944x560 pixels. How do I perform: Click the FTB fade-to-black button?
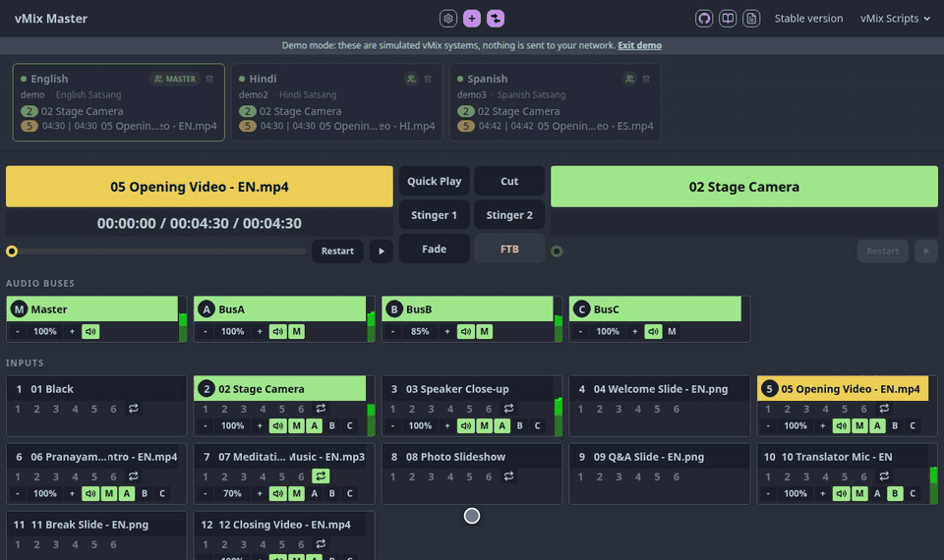(509, 249)
